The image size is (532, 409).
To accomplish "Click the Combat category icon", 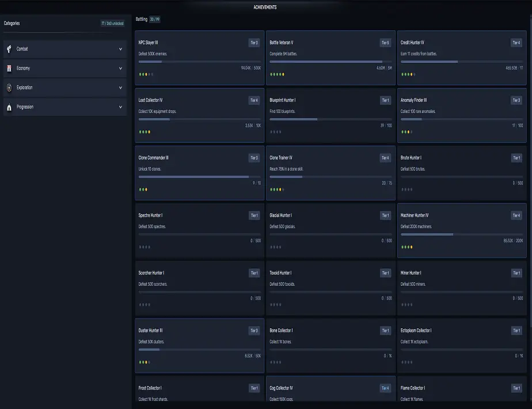I will pos(9,49).
